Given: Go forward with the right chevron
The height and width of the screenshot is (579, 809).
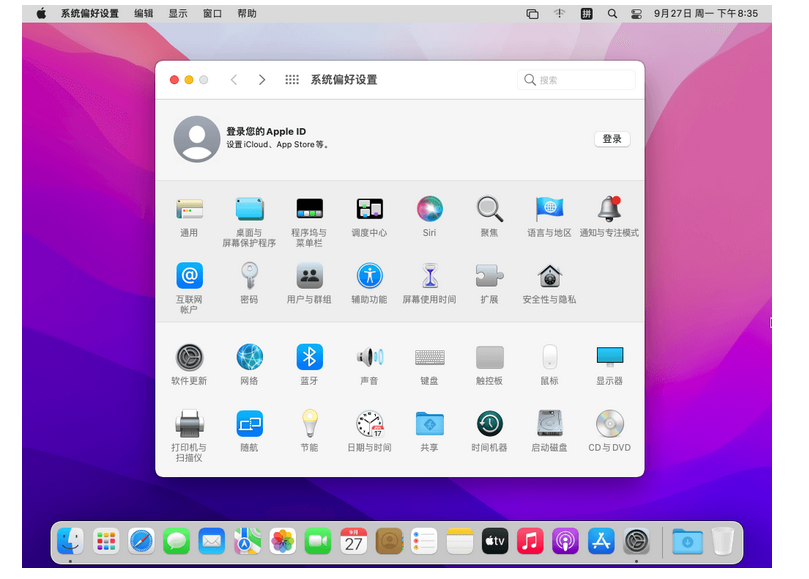Looking at the screenshot, I should tap(262, 79).
